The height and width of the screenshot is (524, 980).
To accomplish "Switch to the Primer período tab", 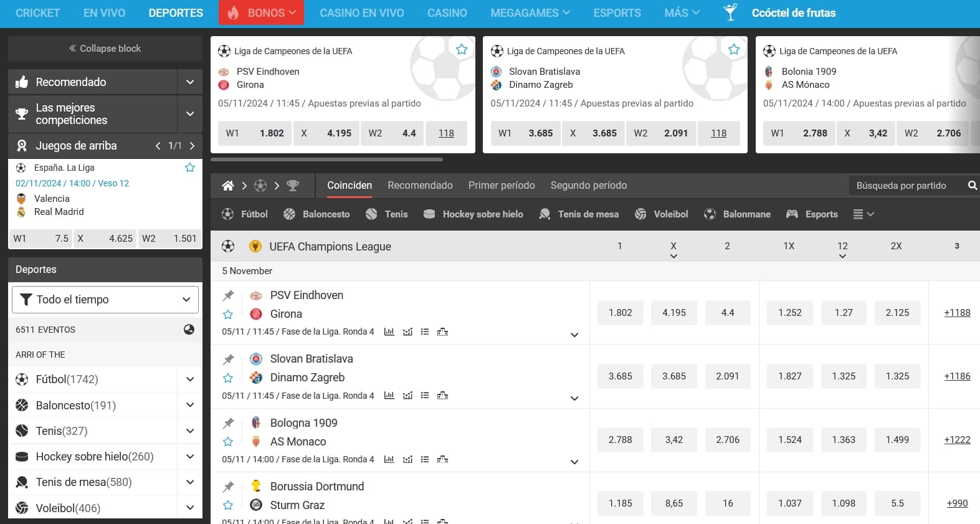I will pos(502,186).
